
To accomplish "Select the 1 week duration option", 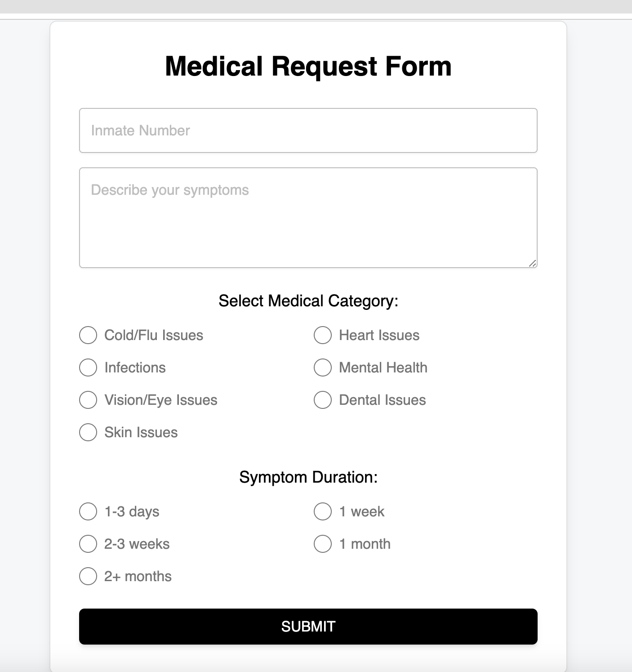I will (x=323, y=511).
